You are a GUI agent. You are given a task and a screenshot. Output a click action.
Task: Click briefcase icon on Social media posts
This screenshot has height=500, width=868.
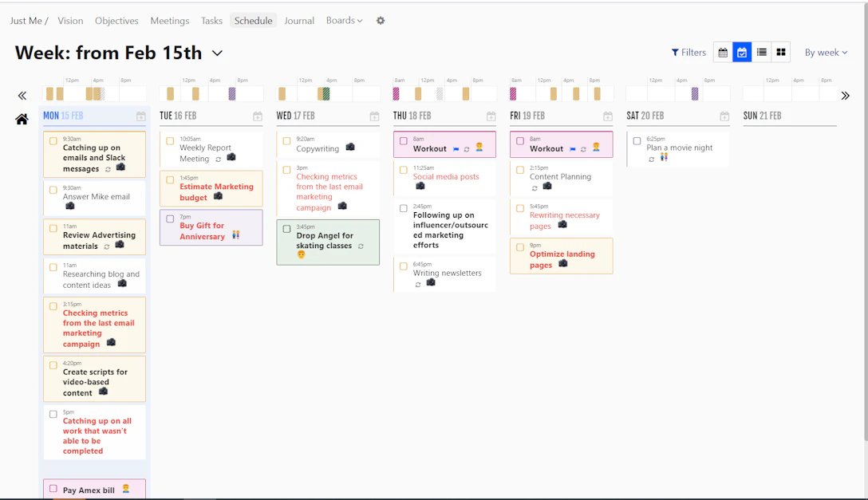pos(420,186)
